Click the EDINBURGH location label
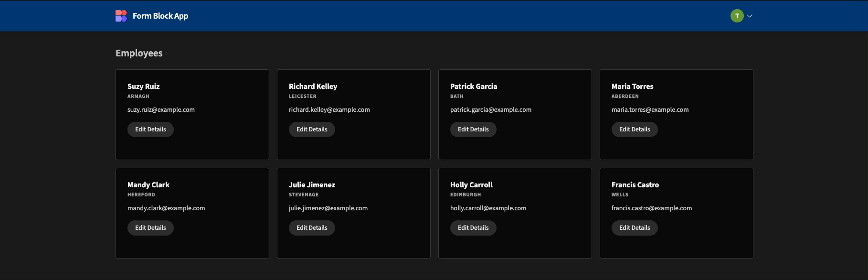This screenshot has height=280, width=868. 466,195
